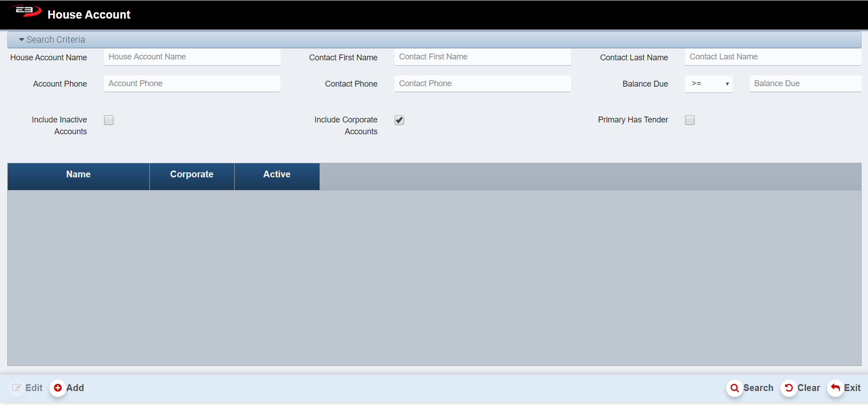Click into the Contact First Name field

pyautogui.click(x=482, y=57)
